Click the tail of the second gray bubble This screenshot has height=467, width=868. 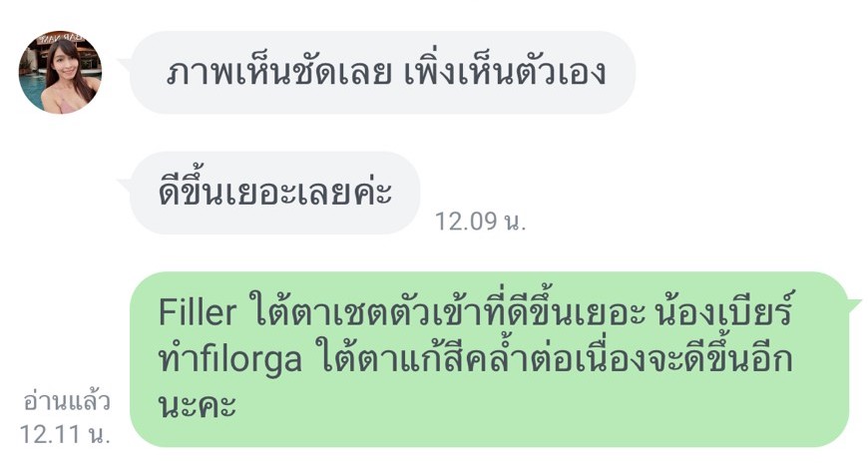125,185
